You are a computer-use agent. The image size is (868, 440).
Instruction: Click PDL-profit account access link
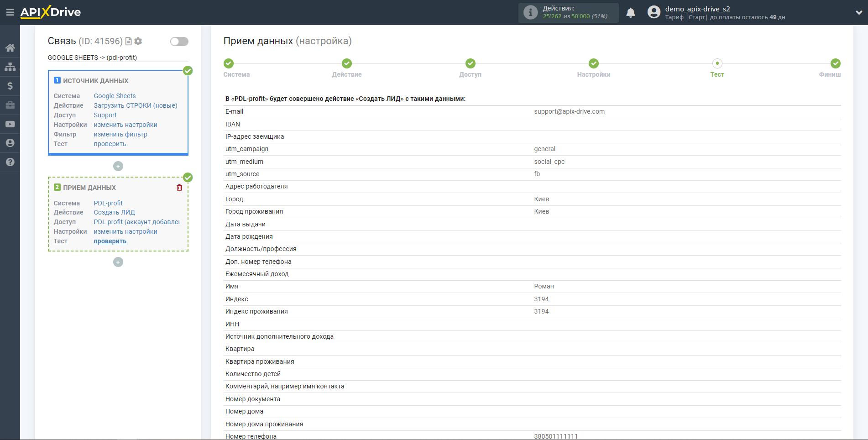point(136,222)
